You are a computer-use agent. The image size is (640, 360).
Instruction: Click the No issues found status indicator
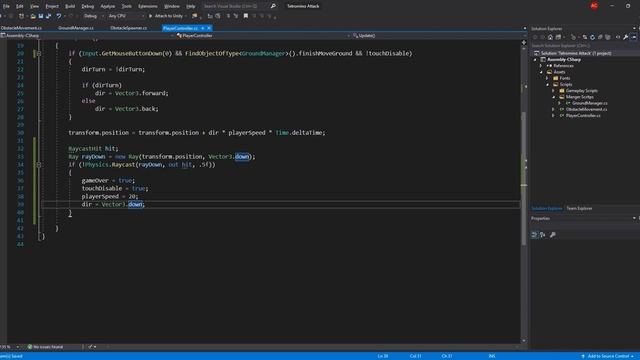click(x=45, y=347)
